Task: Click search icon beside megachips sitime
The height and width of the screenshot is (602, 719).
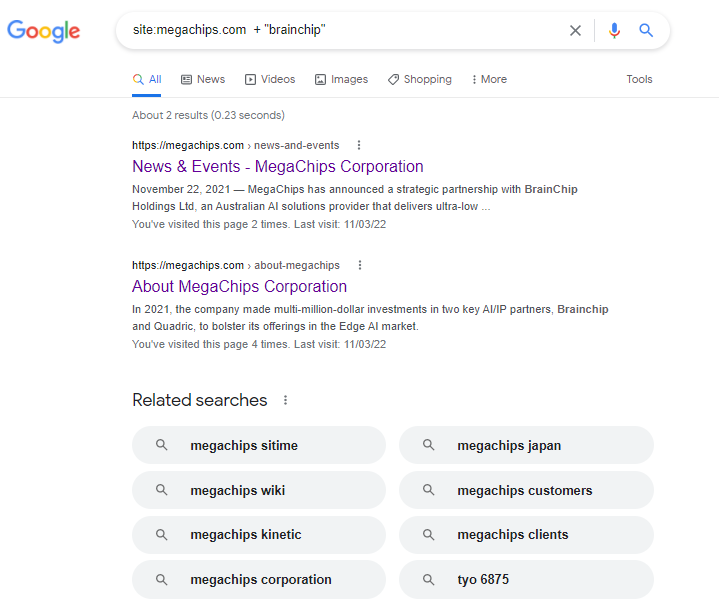Action: point(162,445)
